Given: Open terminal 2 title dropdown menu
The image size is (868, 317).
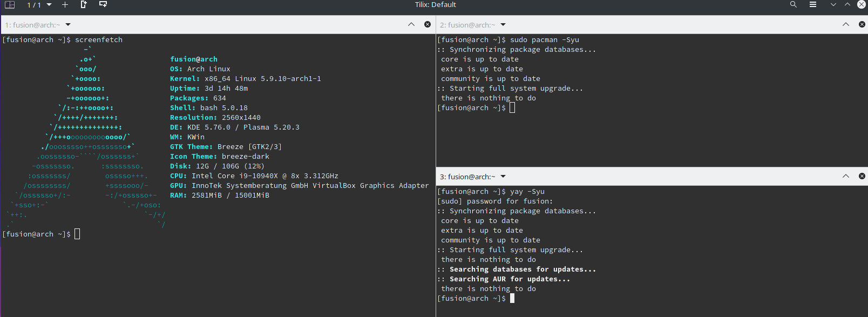Looking at the screenshot, I should [503, 25].
